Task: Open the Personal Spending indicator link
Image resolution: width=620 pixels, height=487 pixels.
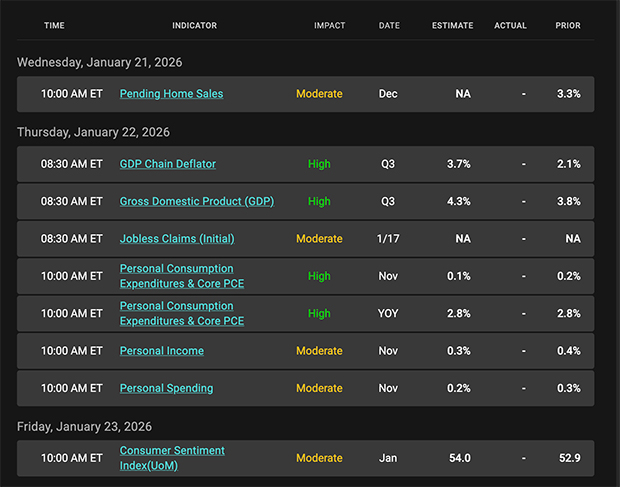Action: 166,388
